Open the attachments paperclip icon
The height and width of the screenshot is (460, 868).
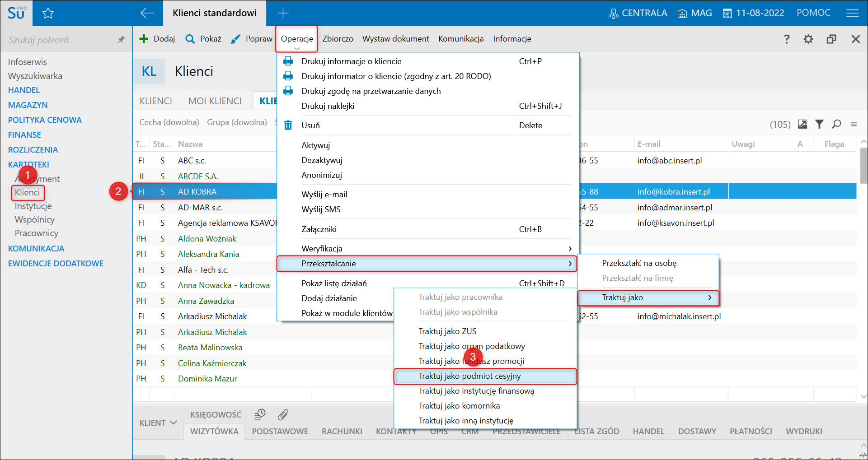(x=283, y=414)
